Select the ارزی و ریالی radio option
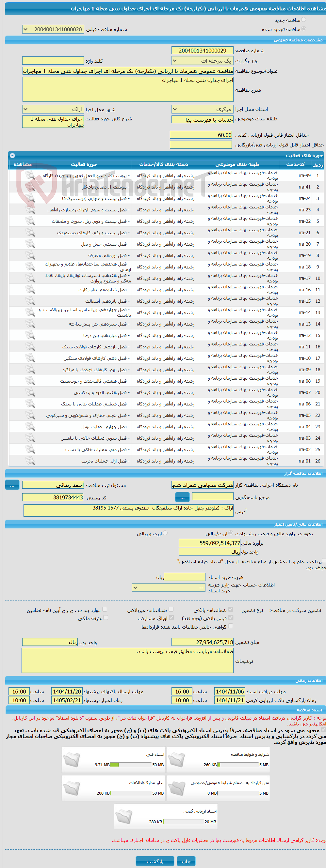 [x=165, y=533]
